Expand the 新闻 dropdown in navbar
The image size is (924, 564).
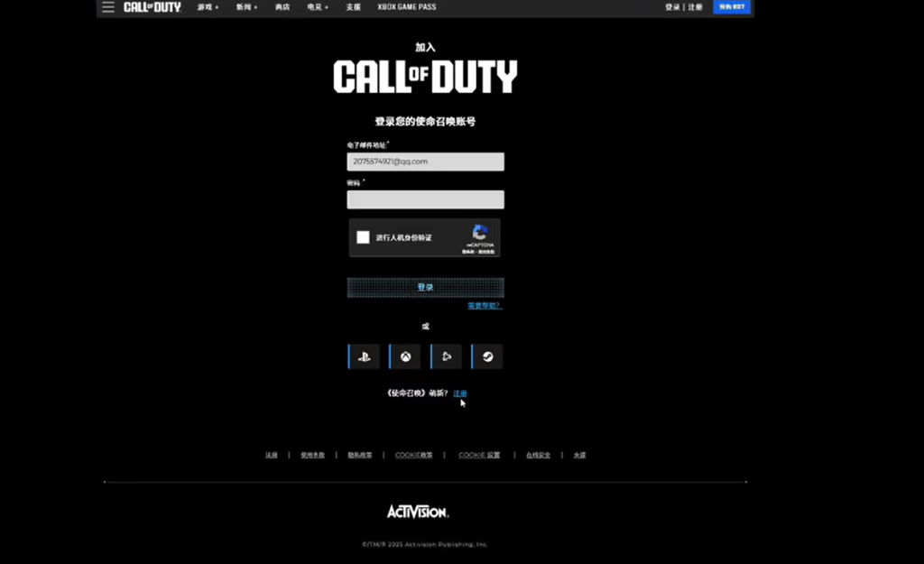click(x=246, y=7)
